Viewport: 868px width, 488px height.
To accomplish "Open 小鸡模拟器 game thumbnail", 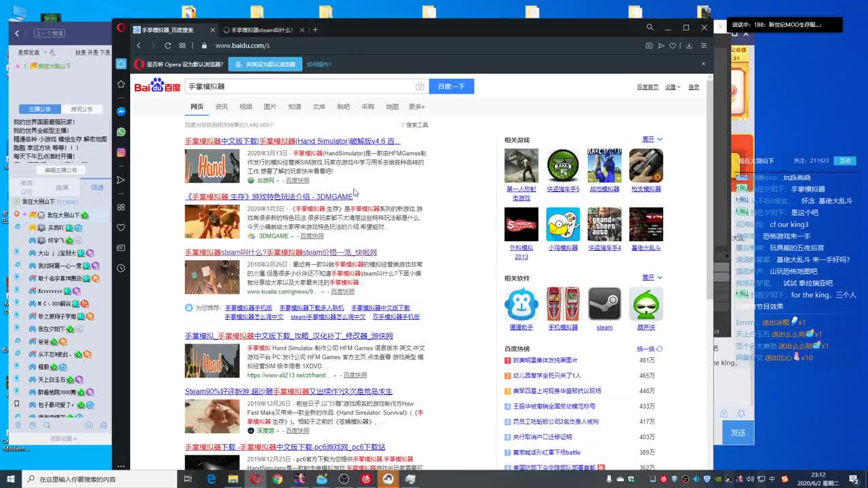I will 563,224.
